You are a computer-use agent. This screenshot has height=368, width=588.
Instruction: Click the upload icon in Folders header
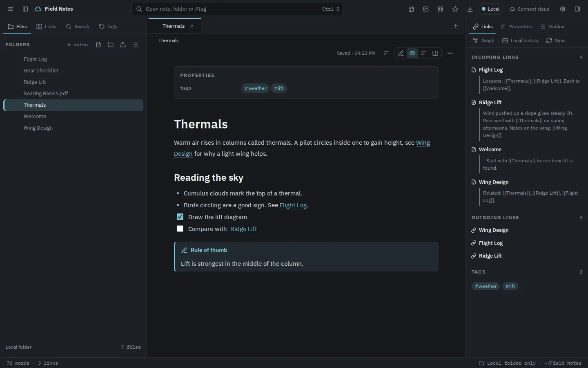(123, 45)
